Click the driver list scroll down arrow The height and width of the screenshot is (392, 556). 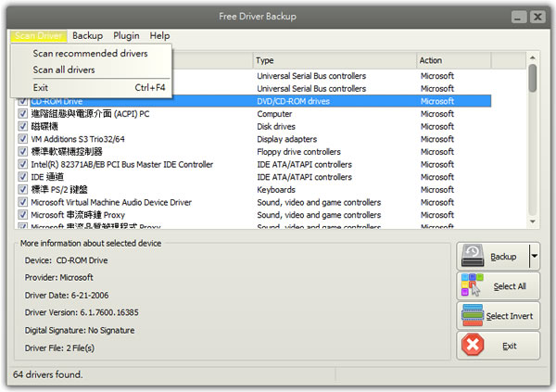point(533,222)
